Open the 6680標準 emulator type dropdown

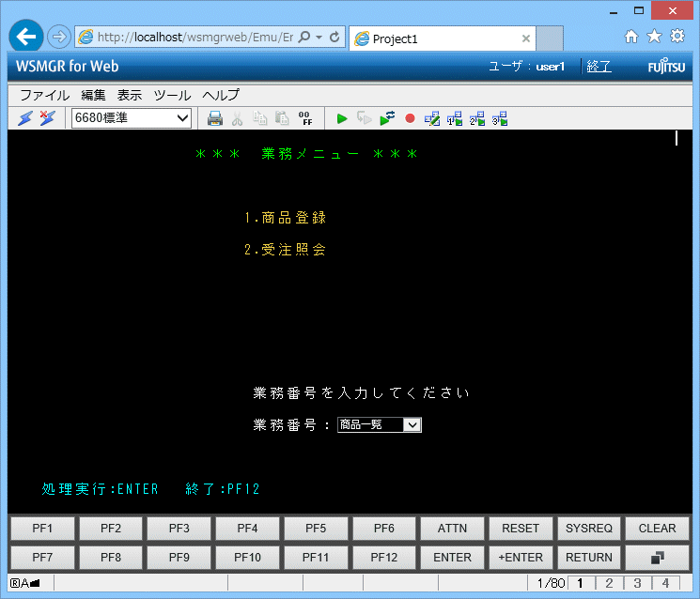click(132, 118)
